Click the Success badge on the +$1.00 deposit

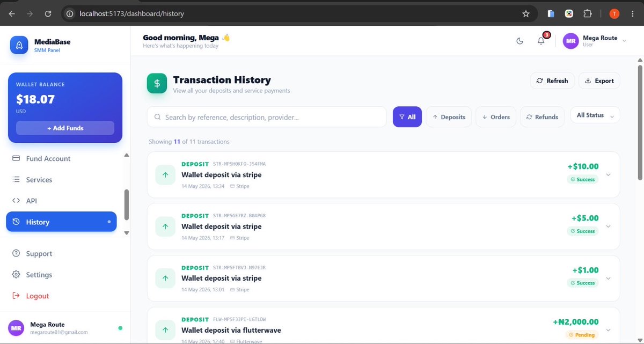coord(583,283)
